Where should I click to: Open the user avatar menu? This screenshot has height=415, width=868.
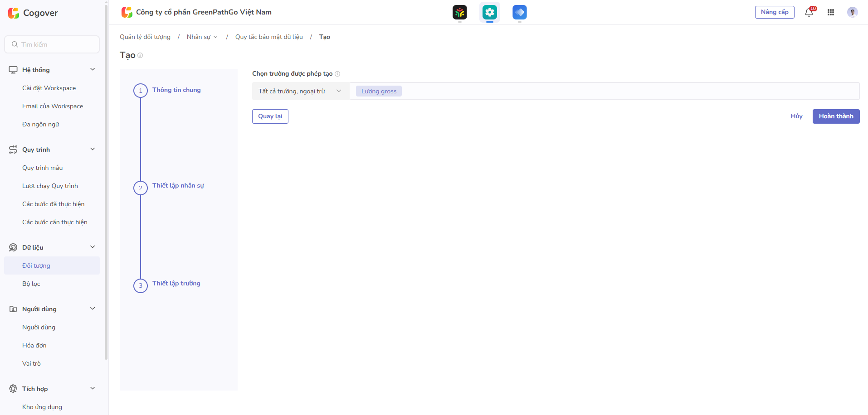[852, 12]
